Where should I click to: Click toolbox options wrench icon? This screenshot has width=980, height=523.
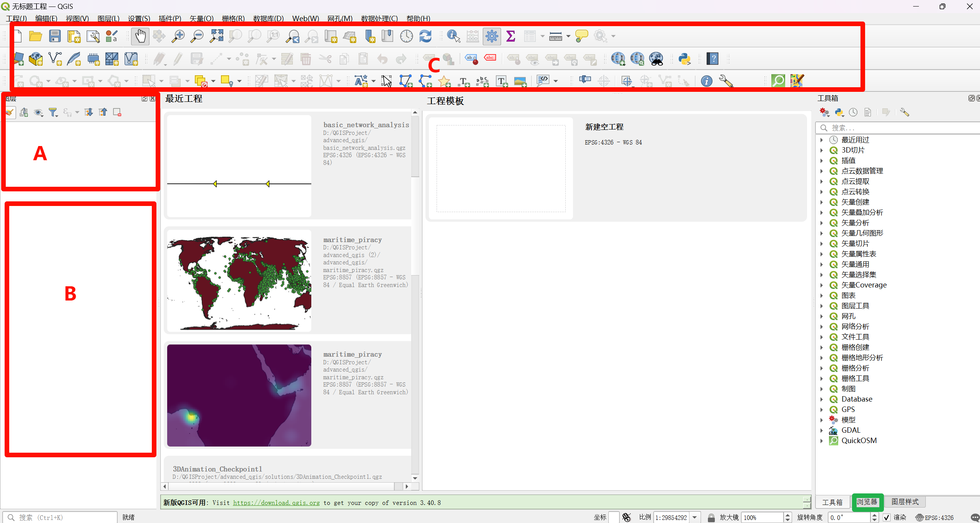pos(904,112)
